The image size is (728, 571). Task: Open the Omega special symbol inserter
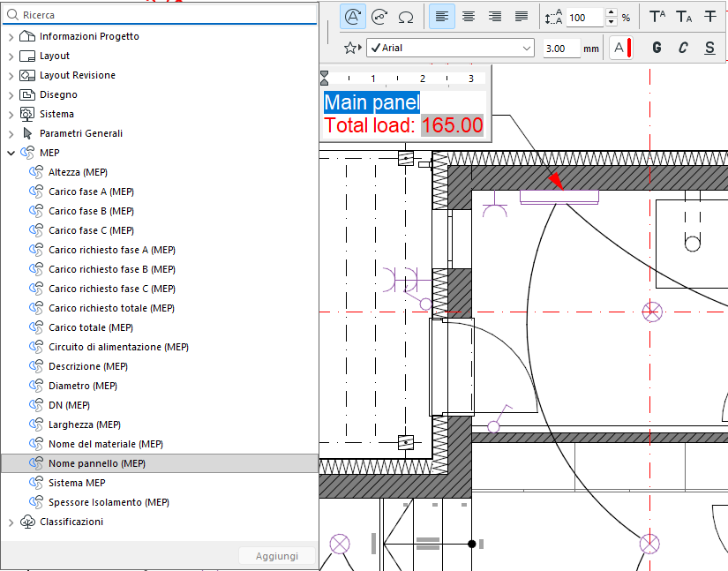pos(406,17)
